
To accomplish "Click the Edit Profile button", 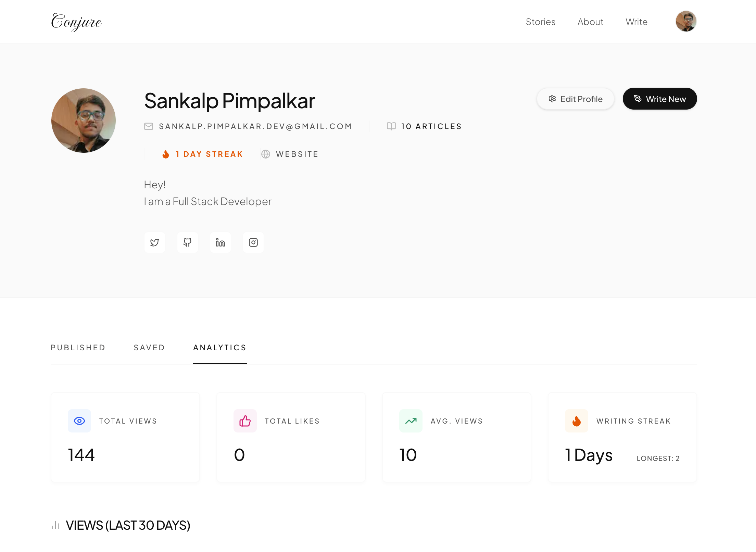I will click(x=575, y=99).
